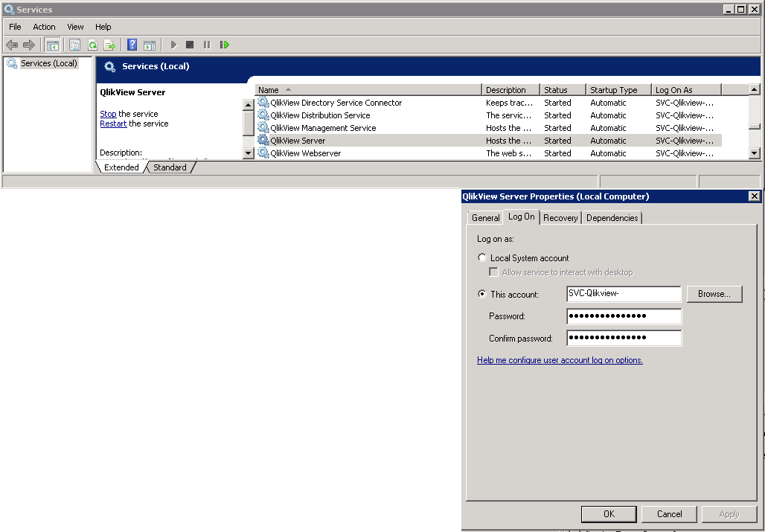
Task: Click description pane scroll up arrow
Action: (x=248, y=105)
